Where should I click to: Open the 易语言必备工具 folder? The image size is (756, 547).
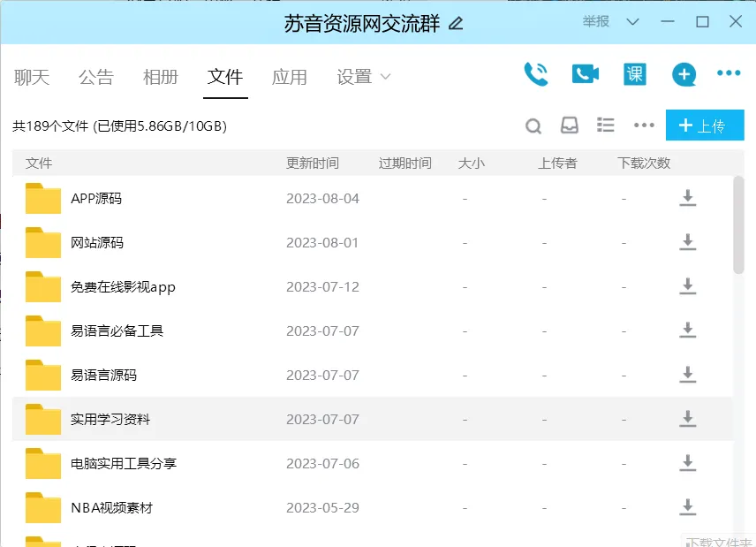click(117, 330)
